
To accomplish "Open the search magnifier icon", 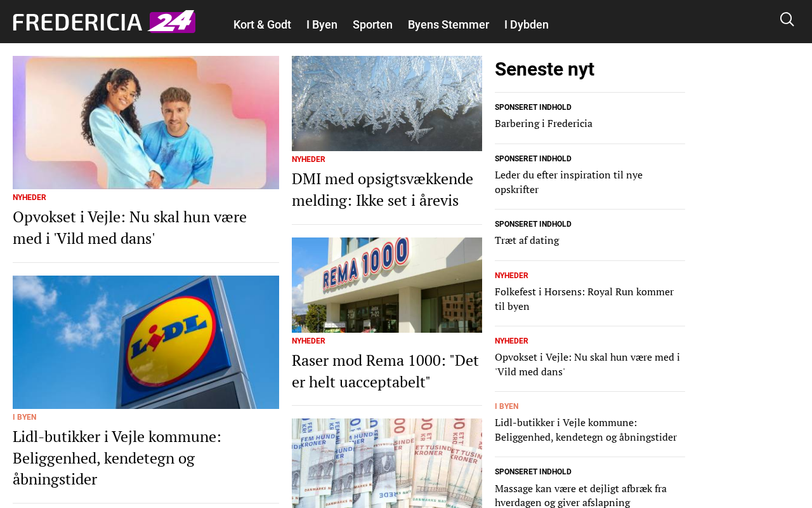I will coord(787,20).
